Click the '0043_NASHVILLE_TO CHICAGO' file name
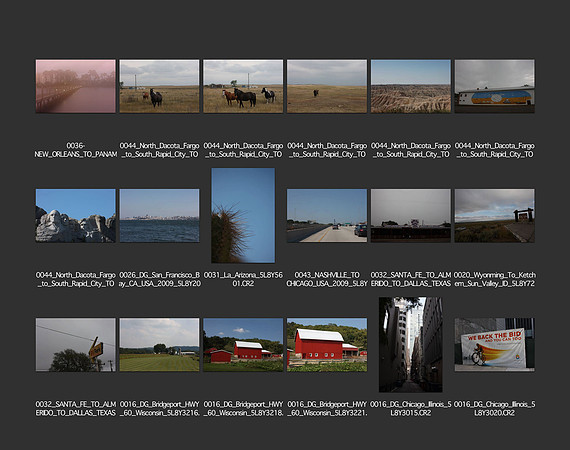This screenshot has height=450, width=570. [x=327, y=279]
